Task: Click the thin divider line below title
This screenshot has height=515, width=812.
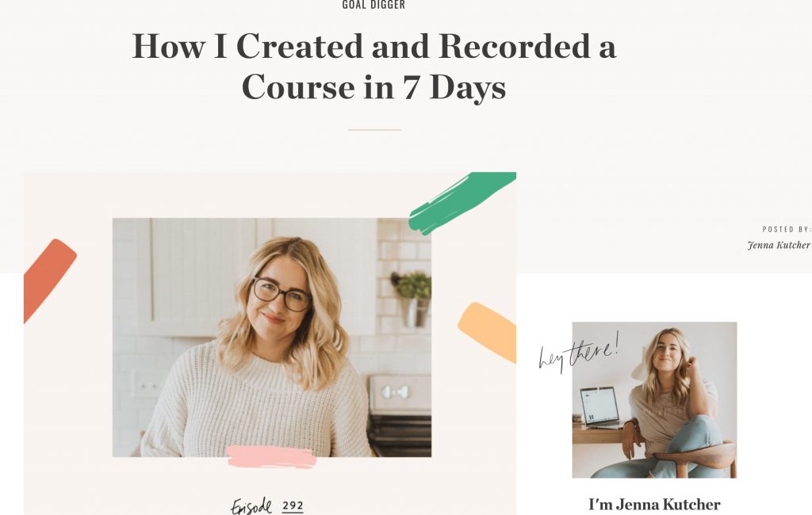Action: pyautogui.click(x=374, y=129)
